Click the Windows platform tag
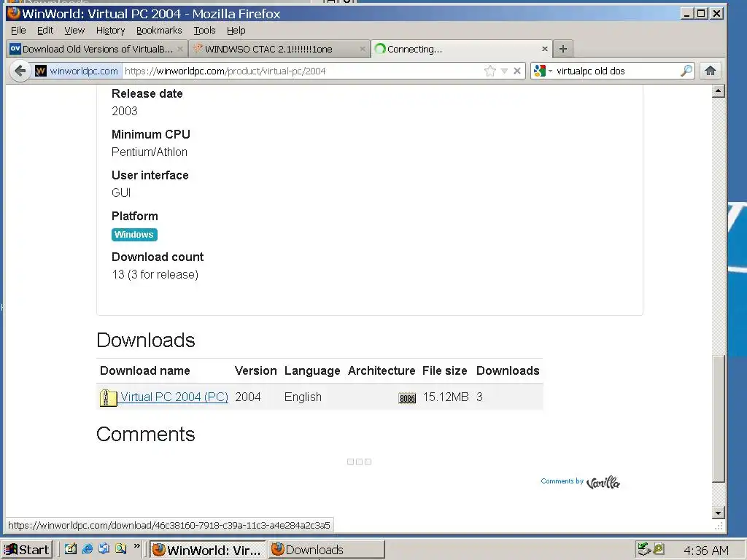This screenshot has width=747, height=560. point(134,235)
